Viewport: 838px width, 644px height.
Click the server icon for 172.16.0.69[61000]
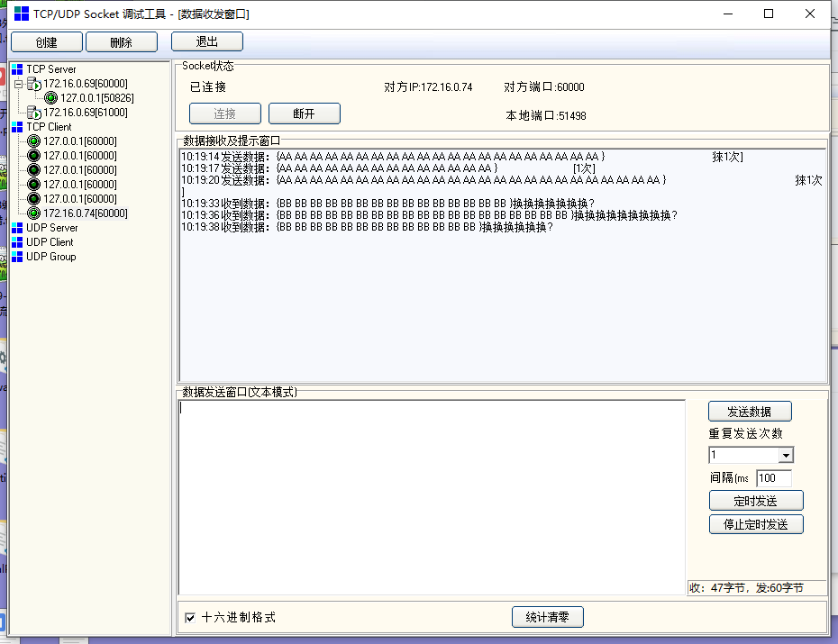point(34,112)
